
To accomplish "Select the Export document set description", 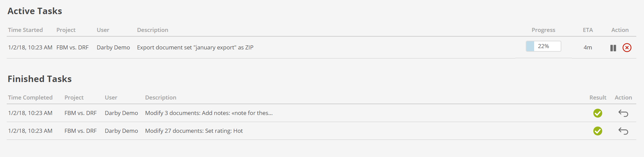I will [195, 47].
